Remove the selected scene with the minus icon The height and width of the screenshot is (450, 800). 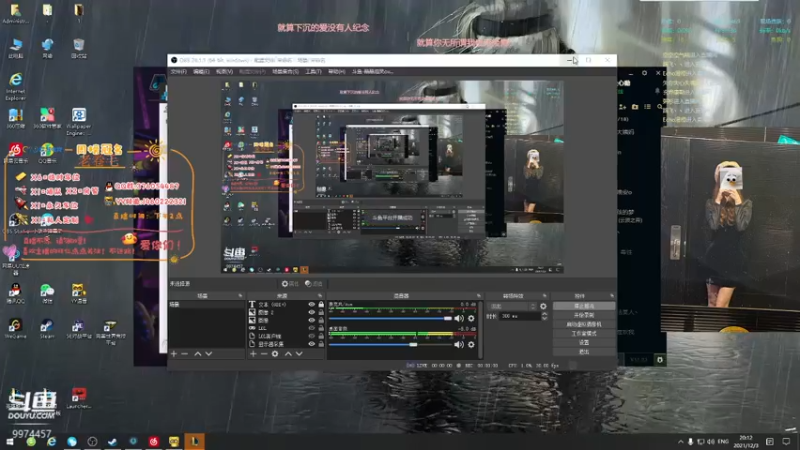click(x=185, y=354)
